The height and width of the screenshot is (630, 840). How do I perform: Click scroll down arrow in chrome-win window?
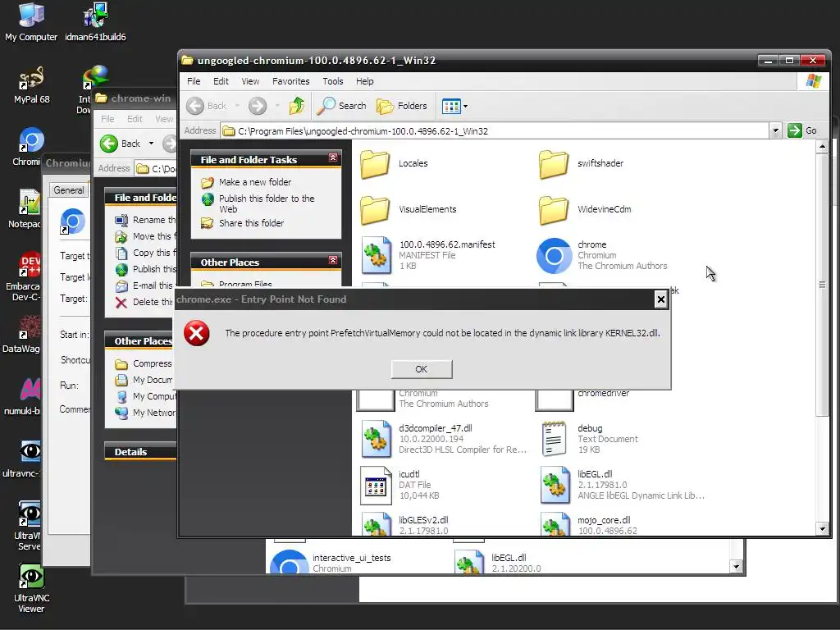(737, 566)
